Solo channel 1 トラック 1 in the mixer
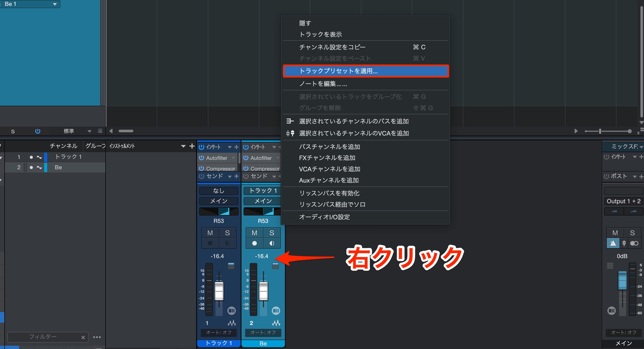Image resolution: width=644 pixels, height=349 pixels. pyautogui.click(x=228, y=233)
